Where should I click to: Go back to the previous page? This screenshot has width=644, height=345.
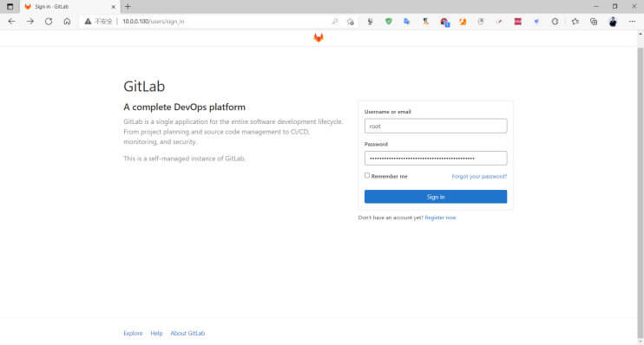coord(11,22)
